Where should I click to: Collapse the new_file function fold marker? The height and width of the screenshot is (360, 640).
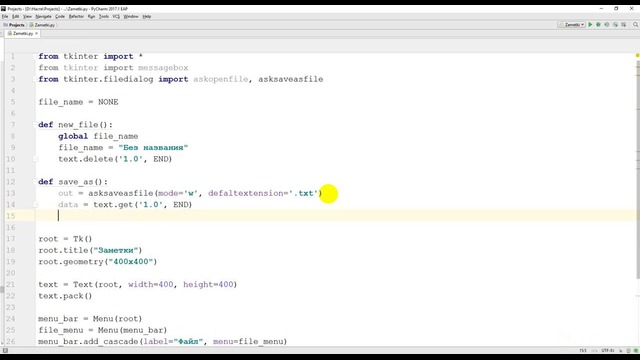point(35,125)
